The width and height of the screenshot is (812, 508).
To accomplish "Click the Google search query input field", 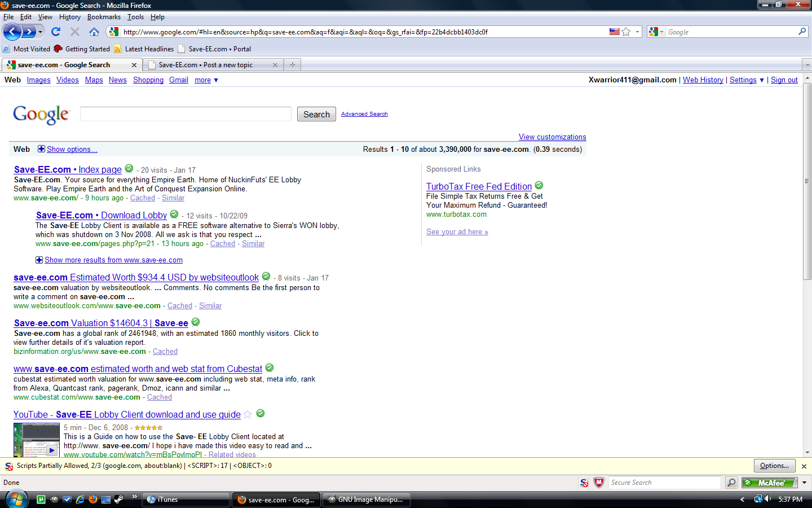I will 186,114.
